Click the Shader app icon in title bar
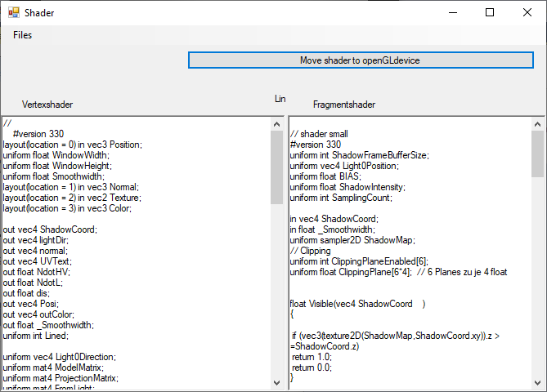Image resolution: width=547 pixels, height=392 pixels. pos(13,13)
